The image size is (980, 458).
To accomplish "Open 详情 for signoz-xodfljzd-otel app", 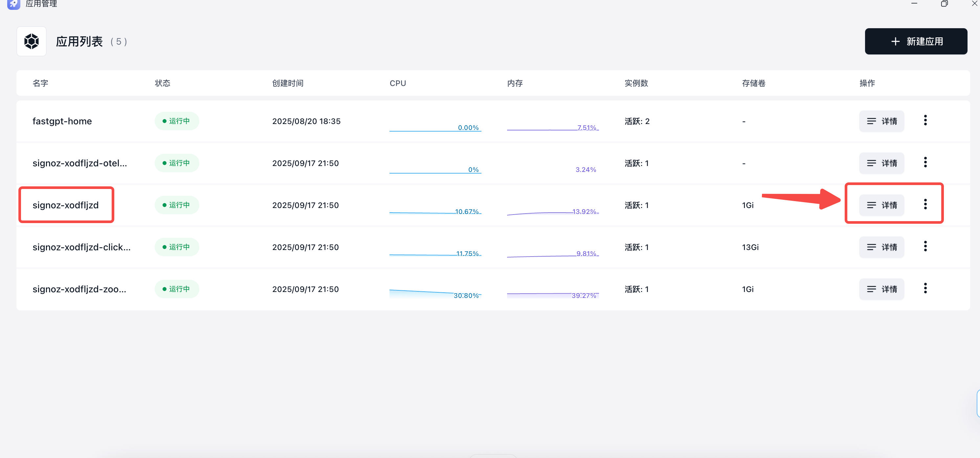I will point(881,163).
